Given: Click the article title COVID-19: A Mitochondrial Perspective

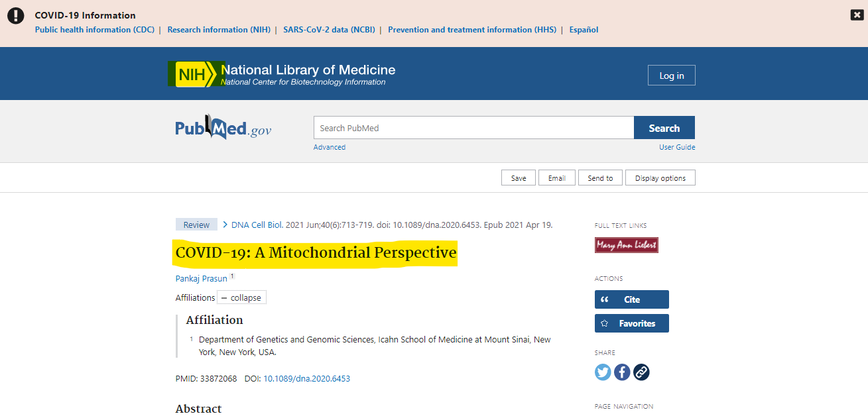Looking at the screenshot, I should 316,252.
